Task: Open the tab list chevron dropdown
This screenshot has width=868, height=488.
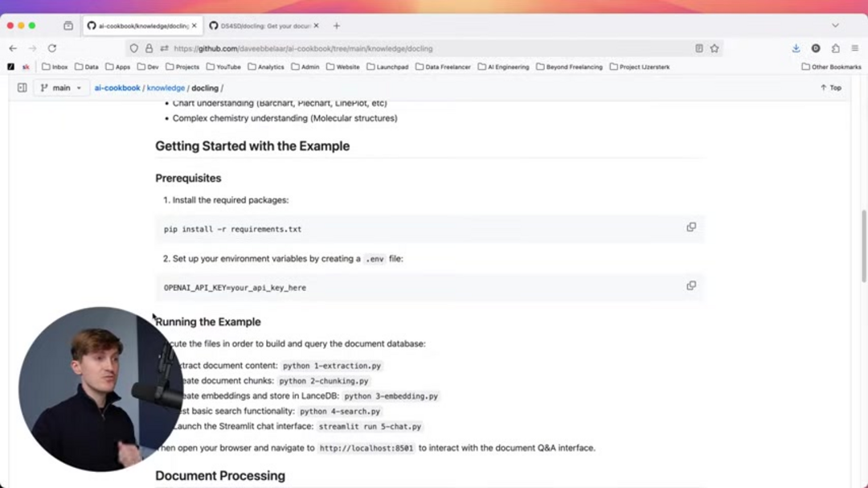Action: point(834,25)
